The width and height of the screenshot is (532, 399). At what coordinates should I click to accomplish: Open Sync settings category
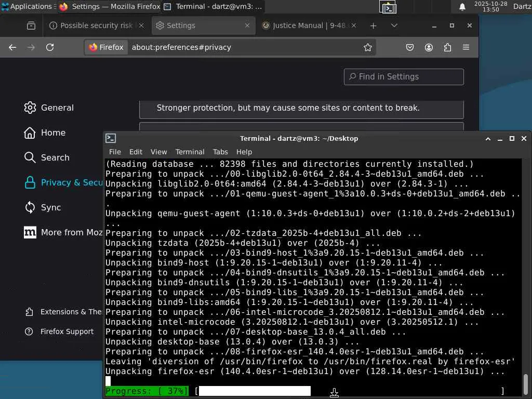(x=43, y=208)
